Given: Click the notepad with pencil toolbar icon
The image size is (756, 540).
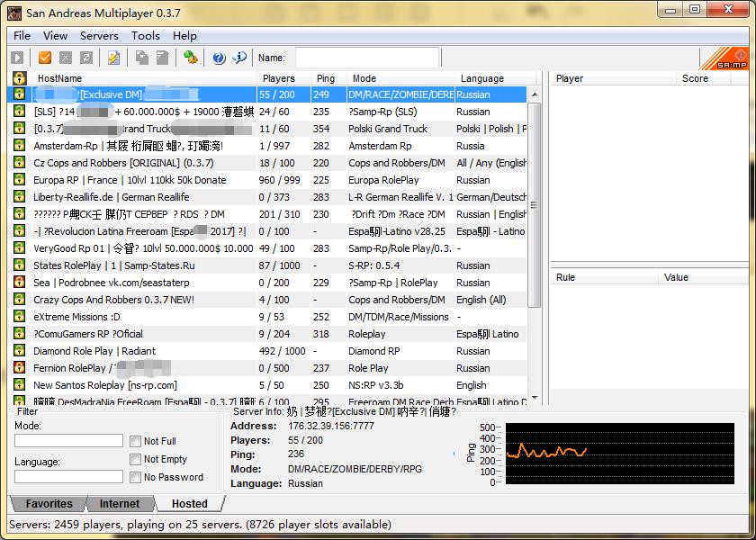Looking at the screenshot, I should tap(113, 58).
